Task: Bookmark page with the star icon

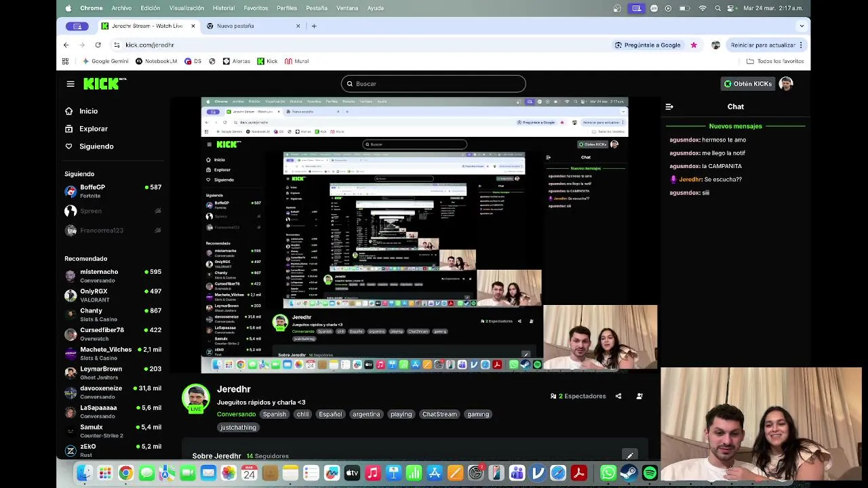Action: [694, 45]
